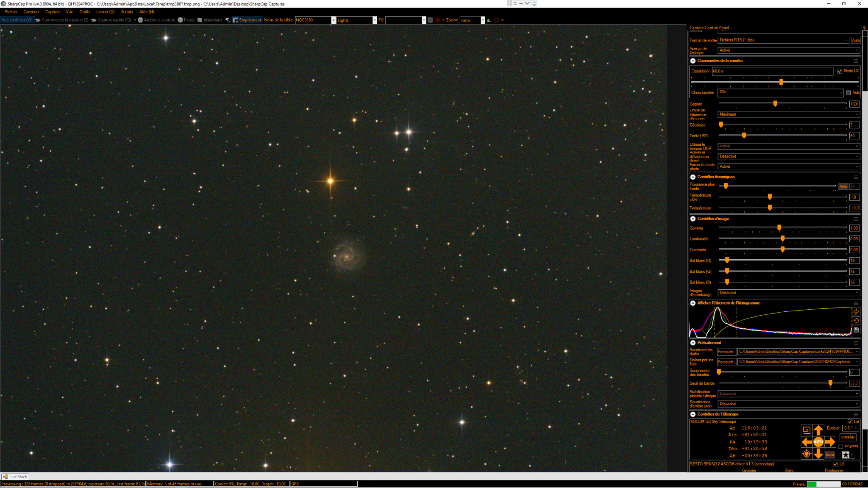Screen dimensions: 868x488
Task: Click the spiral search icon in telescope controls
Action: pos(807,430)
